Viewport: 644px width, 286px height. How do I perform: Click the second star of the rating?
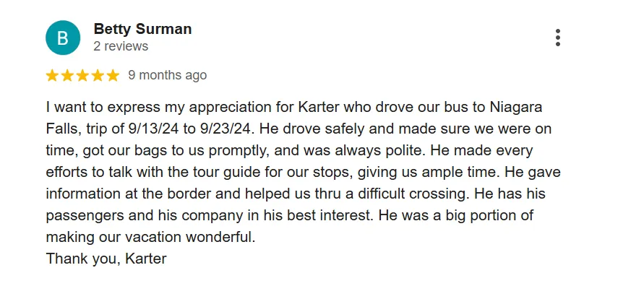[67, 76]
